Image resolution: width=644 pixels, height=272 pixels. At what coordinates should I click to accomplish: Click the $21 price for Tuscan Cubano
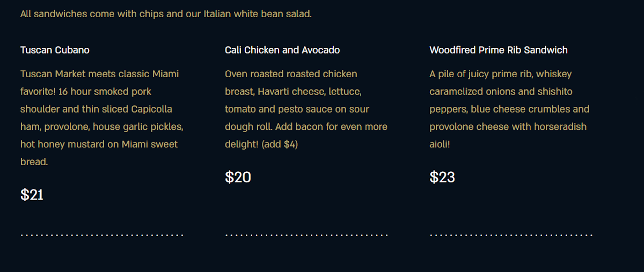click(x=32, y=195)
